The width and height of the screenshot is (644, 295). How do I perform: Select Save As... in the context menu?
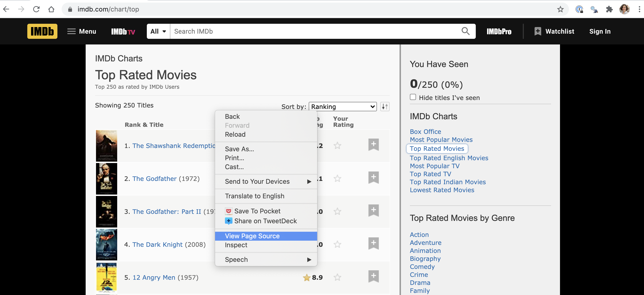266,149
